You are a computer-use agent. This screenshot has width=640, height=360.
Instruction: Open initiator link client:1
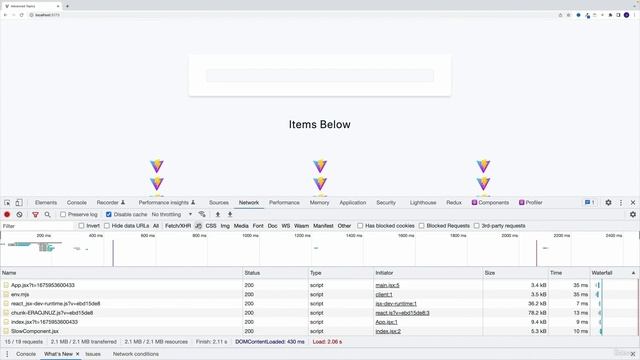coord(384,294)
